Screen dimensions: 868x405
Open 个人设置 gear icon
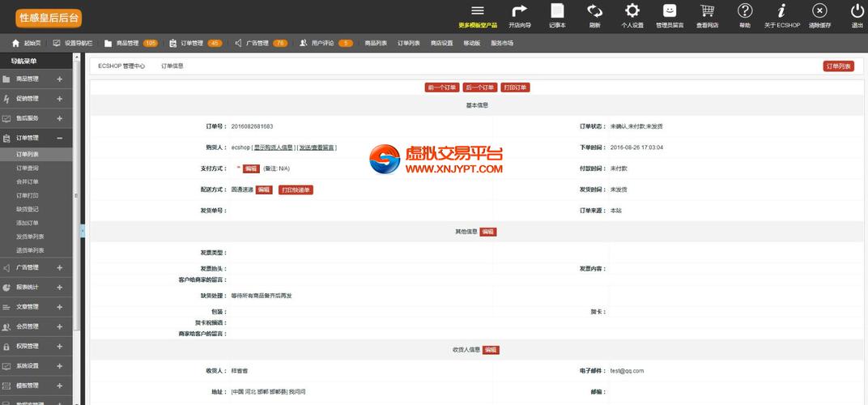tap(632, 11)
